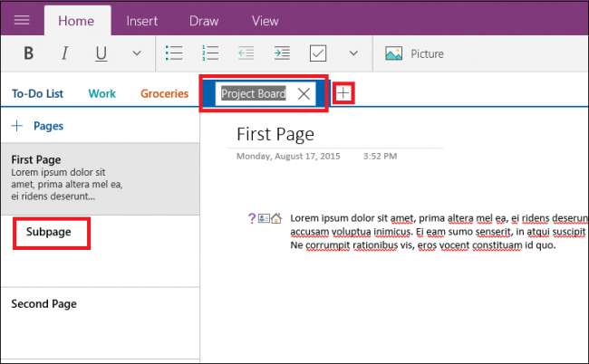This screenshot has width=589, height=364.
Task: Add a new page using + Pages
Action: pyautogui.click(x=37, y=126)
